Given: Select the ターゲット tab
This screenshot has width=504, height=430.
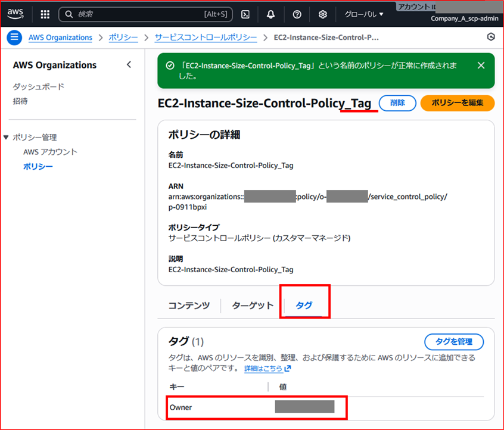Looking at the screenshot, I should click(251, 305).
